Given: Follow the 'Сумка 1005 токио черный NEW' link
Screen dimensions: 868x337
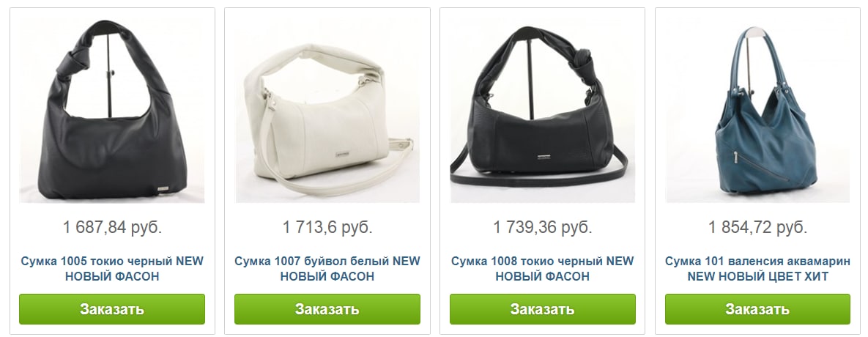Looking at the screenshot, I should point(112,262).
